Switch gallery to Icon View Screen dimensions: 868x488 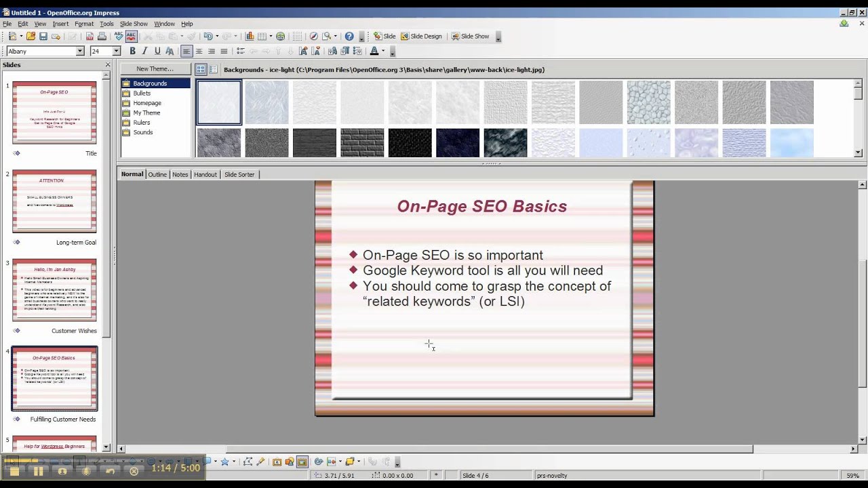click(x=201, y=69)
